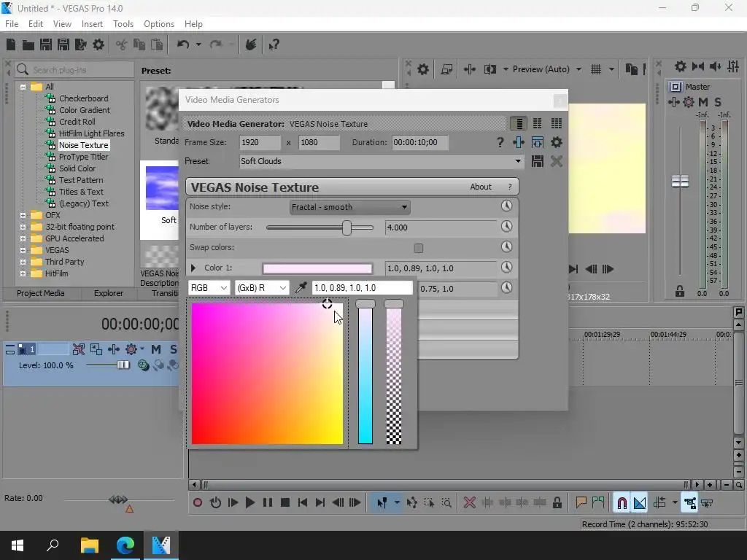Open the (GxB) R color space dropdown
The height and width of the screenshot is (560, 747).
[262, 287]
